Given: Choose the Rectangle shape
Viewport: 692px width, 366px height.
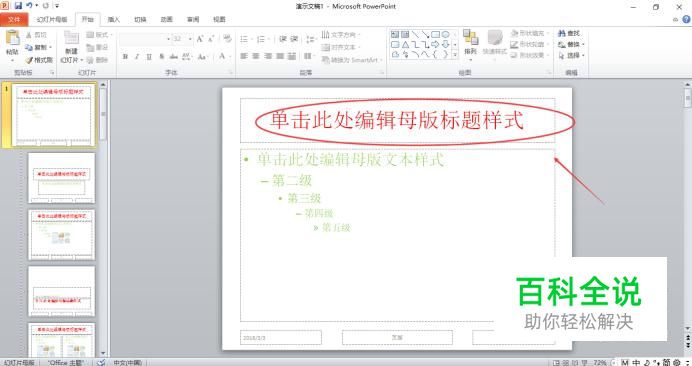Looking at the screenshot, I should point(435,34).
